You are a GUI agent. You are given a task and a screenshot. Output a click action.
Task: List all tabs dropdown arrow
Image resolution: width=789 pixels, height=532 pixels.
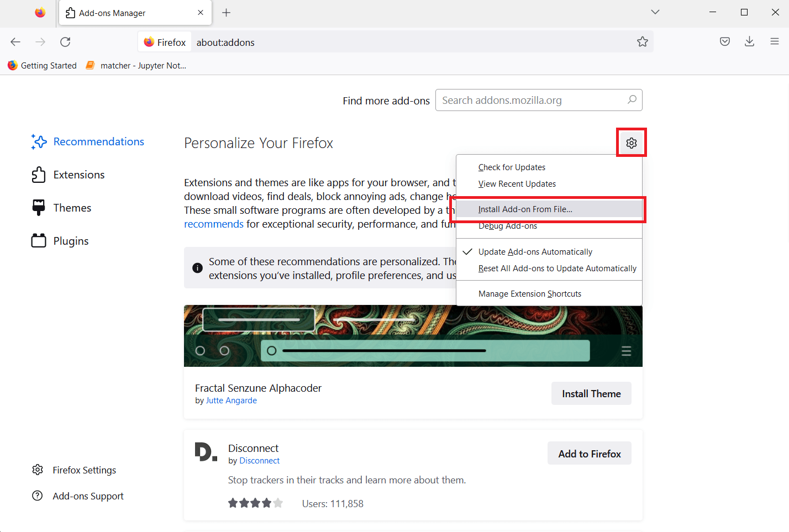(x=655, y=12)
